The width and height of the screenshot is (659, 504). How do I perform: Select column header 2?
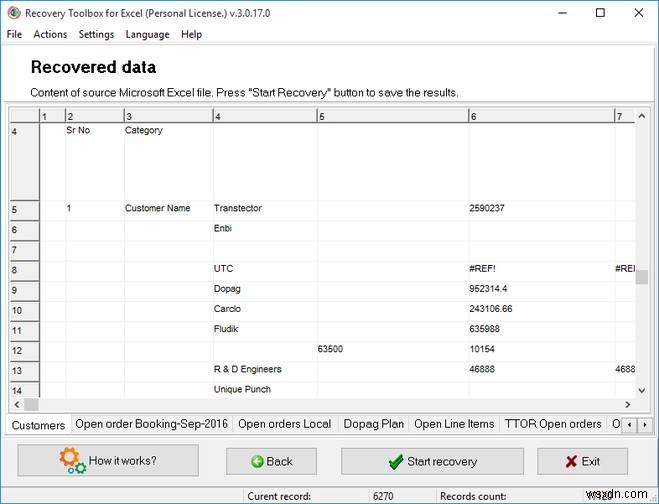coord(95,116)
